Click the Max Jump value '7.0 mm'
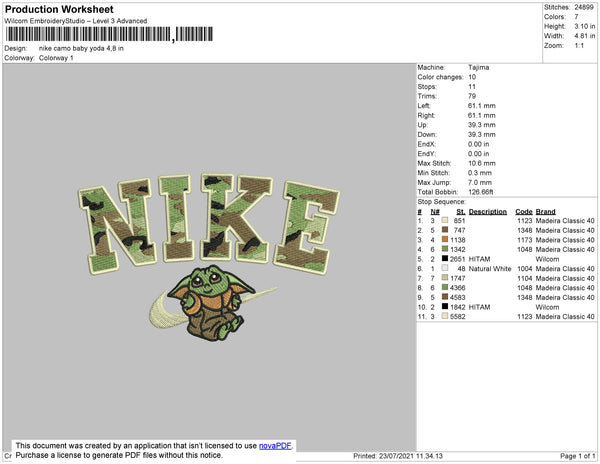Viewport: 600px width, 464px height. [x=479, y=182]
